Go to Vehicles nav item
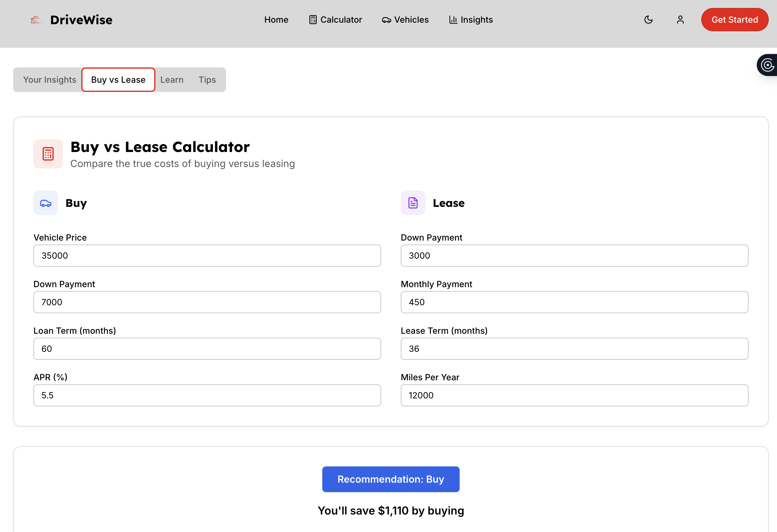Screen dimensions: 777x532 click(405, 20)
